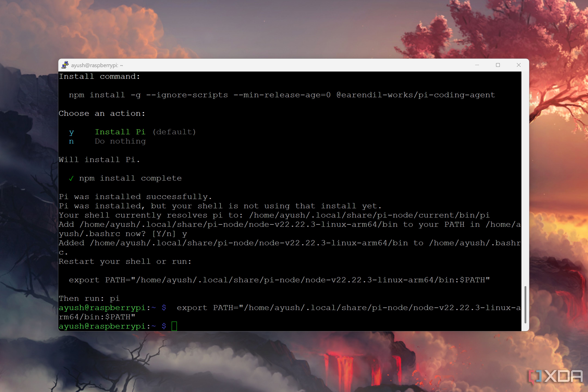Click the 'your shell is not using that install yet' line

point(220,206)
